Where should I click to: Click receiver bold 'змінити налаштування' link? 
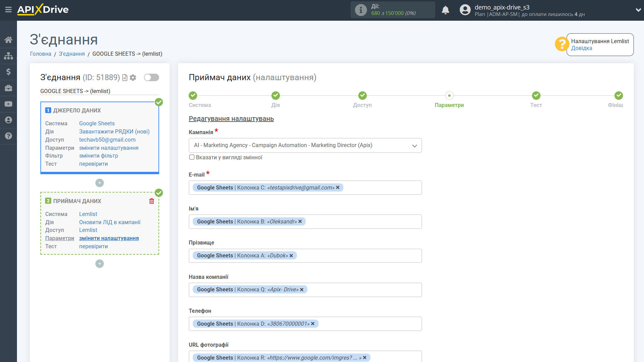109,238
